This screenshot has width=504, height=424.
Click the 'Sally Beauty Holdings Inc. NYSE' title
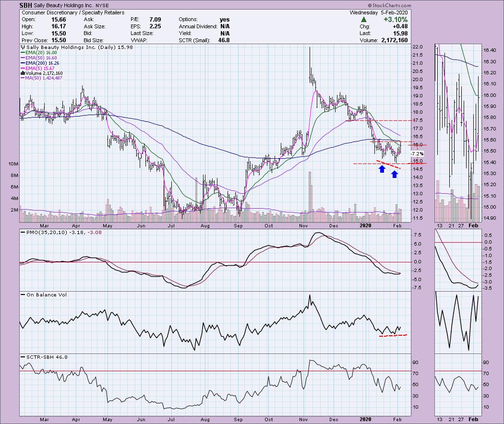tap(71, 5)
